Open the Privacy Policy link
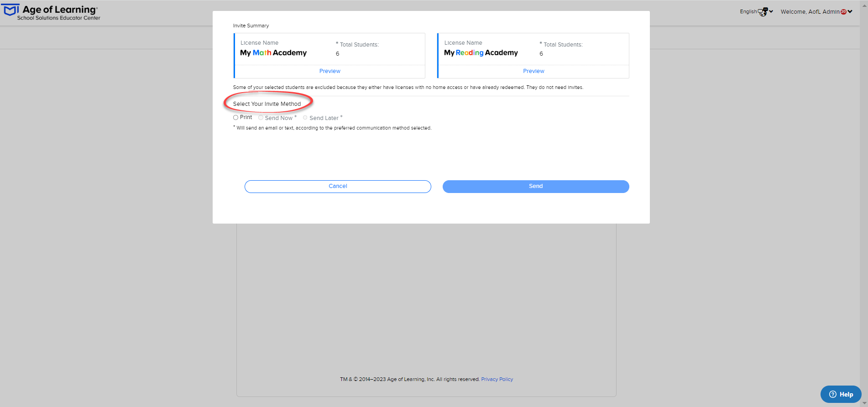Screen dimensions: 868x407 click(x=497, y=379)
